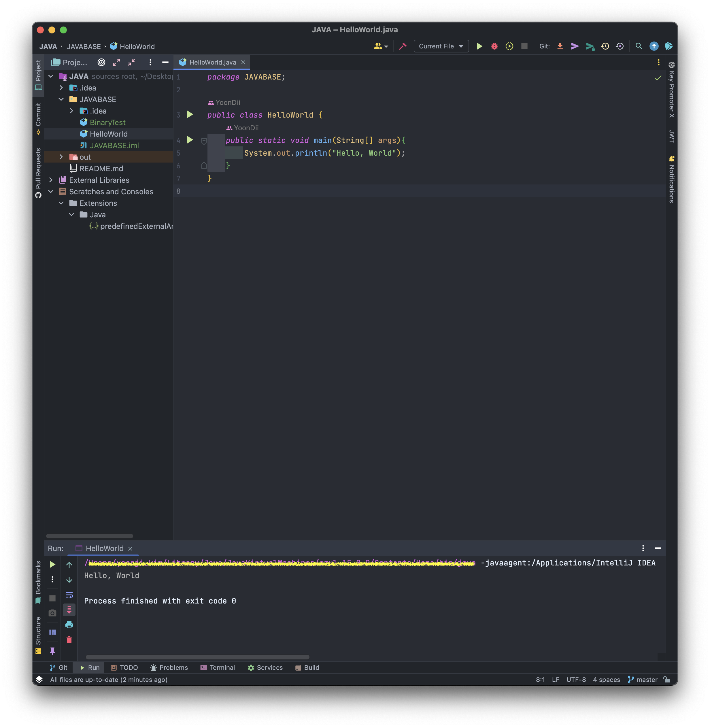The height and width of the screenshot is (728, 710).
Task: Open Git Show History clock icon
Action: (605, 46)
